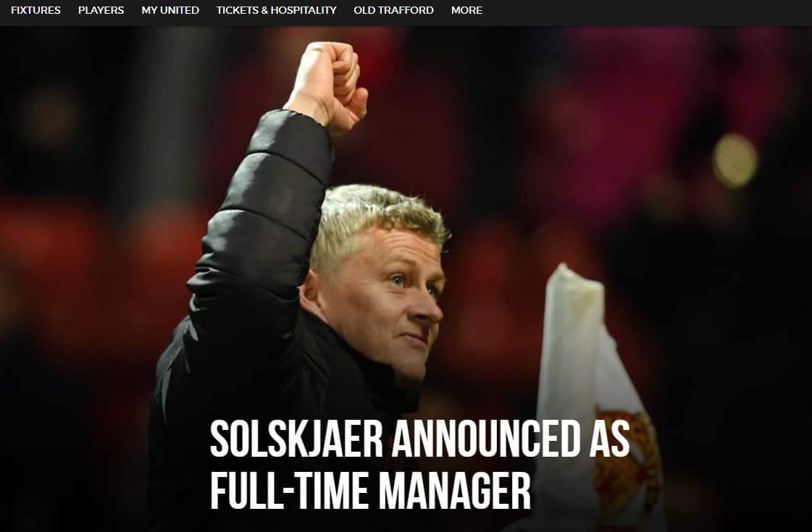Click the word AS in the headline
The image size is (812, 532).
[x=609, y=439]
